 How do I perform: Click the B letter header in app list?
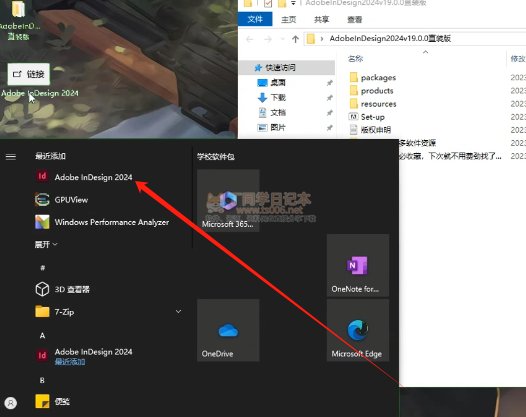[42, 380]
